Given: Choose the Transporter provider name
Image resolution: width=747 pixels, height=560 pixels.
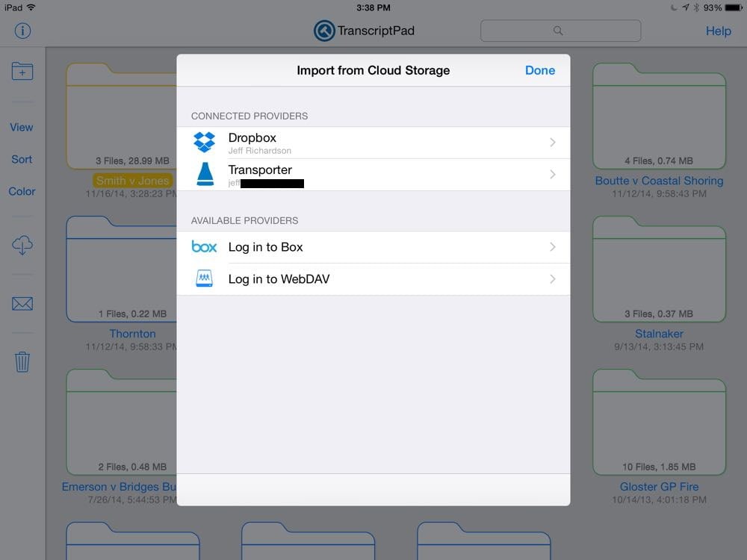Looking at the screenshot, I should click(x=260, y=170).
